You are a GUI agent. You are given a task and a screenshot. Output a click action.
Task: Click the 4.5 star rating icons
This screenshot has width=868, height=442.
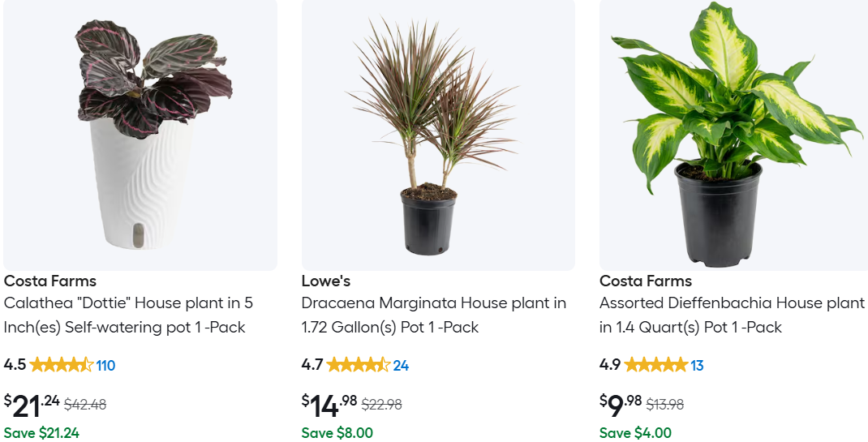62,365
